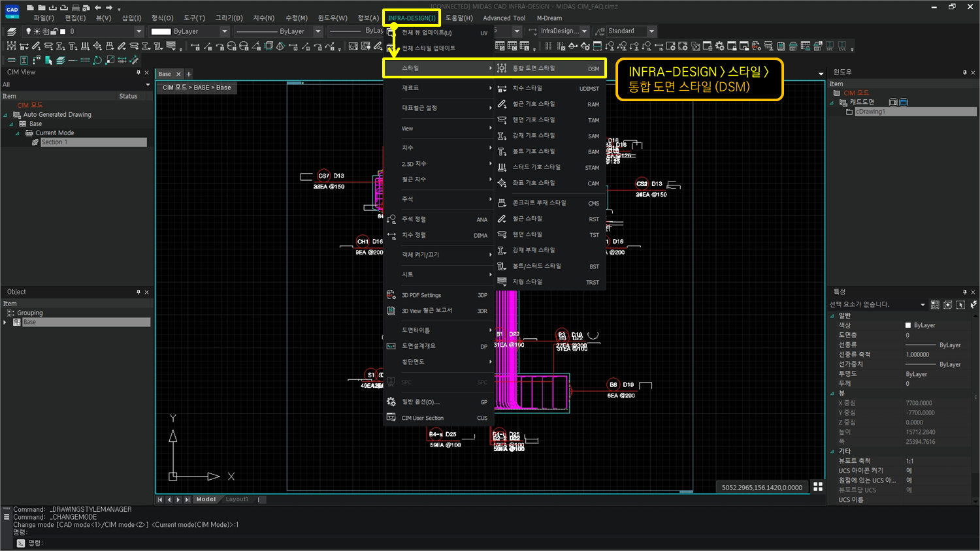Collapse the Current Mode tree node
Image resolution: width=980 pixels, height=551 pixels.
coord(18,133)
